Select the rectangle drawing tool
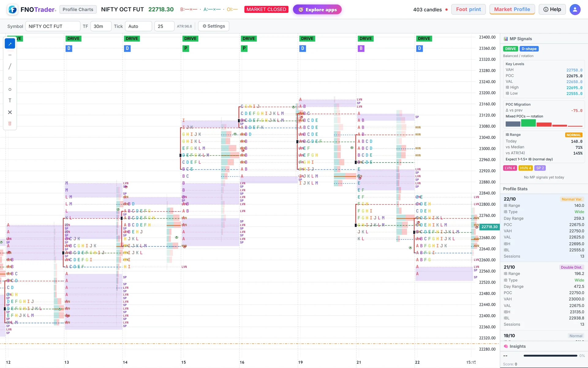Viewport: 588px width, 368px height. pyautogui.click(x=10, y=78)
